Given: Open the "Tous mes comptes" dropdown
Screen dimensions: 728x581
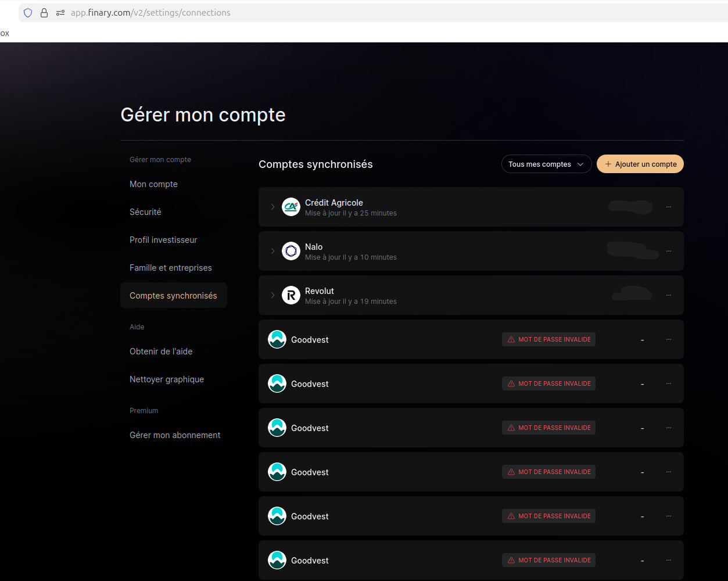Looking at the screenshot, I should click(546, 164).
